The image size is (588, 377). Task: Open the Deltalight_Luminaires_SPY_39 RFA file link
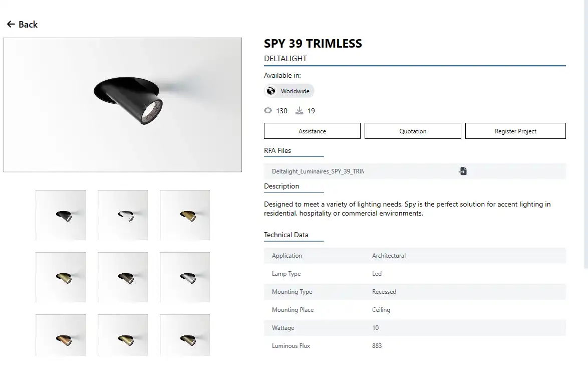318,171
